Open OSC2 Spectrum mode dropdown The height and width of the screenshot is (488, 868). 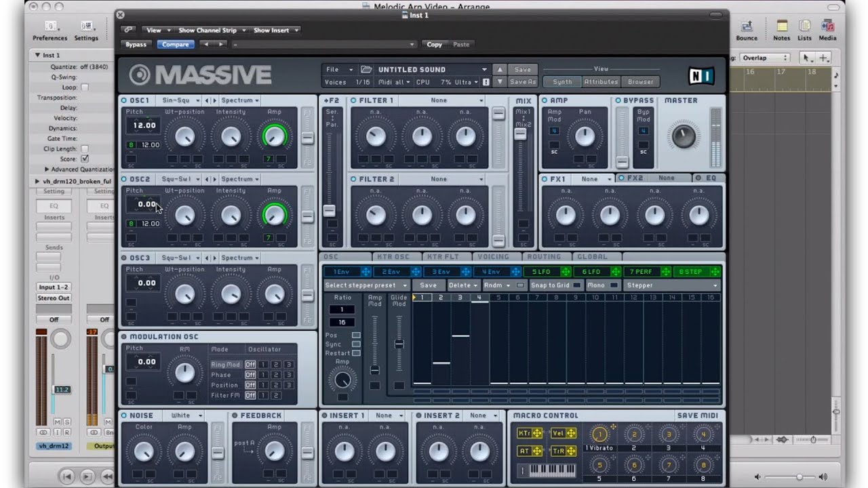click(x=240, y=179)
